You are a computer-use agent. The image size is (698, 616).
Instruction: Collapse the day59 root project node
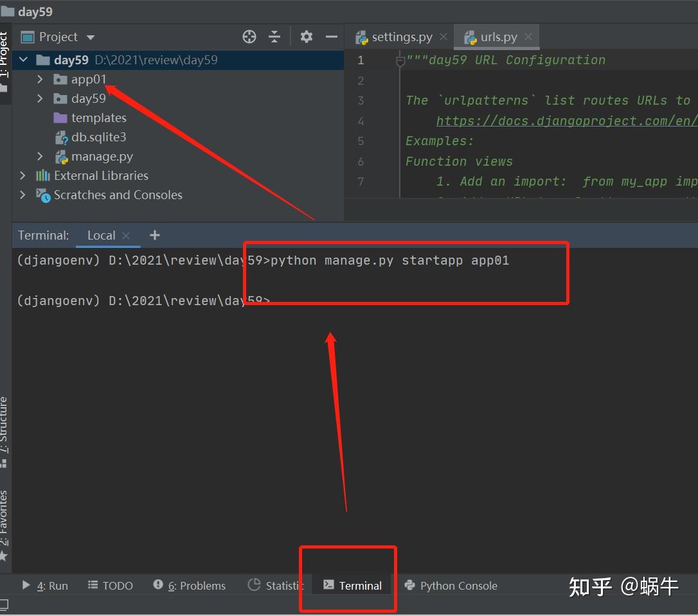click(24, 60)
